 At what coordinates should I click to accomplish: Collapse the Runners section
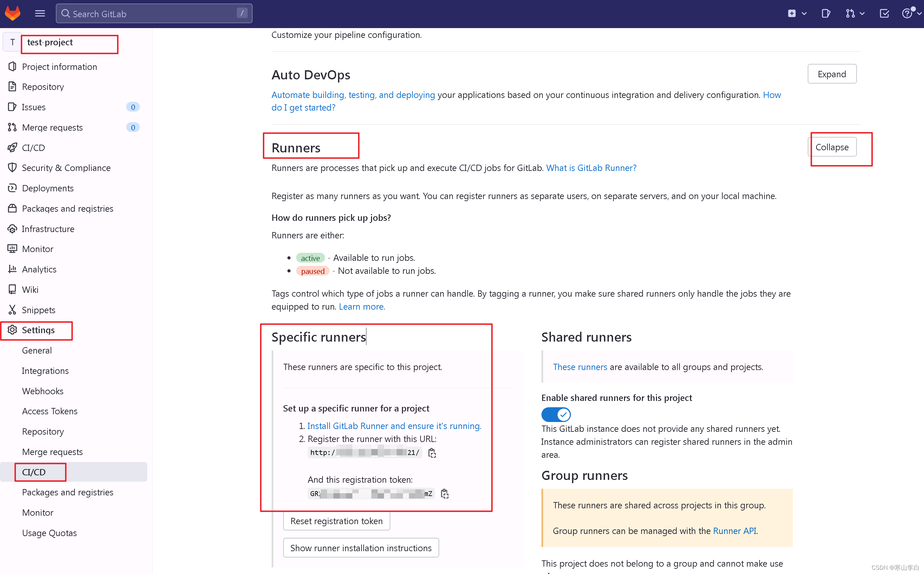click(x=832, y=146)
